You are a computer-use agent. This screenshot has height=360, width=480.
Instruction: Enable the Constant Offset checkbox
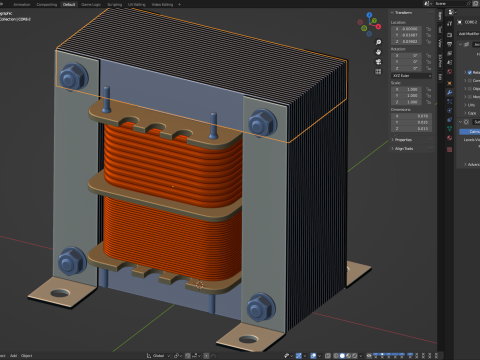[470, 80]
